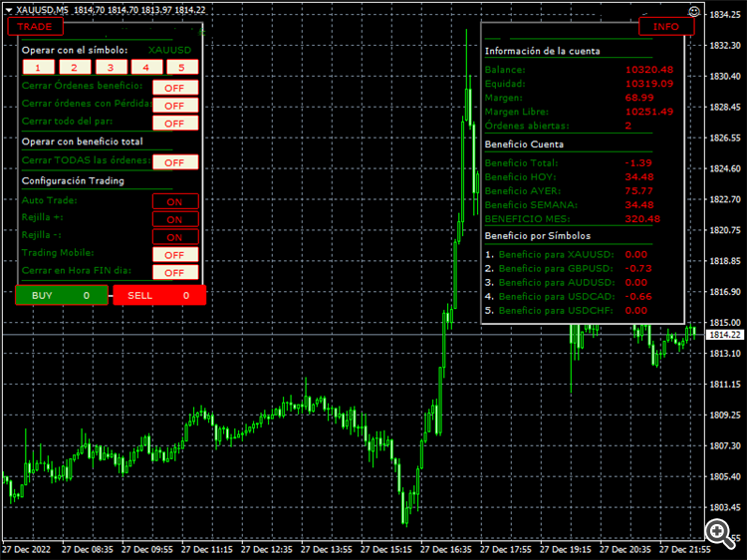Click the Órdenes abiertas value 2
Image resolution: width=747 pixels, height=560 pixels.
(628, 126)
